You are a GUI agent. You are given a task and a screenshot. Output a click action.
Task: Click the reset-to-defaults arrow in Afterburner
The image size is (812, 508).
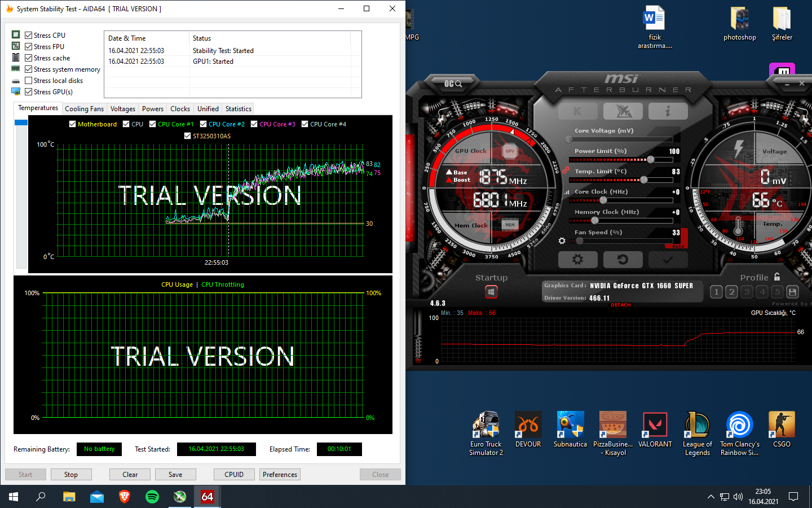623,260
